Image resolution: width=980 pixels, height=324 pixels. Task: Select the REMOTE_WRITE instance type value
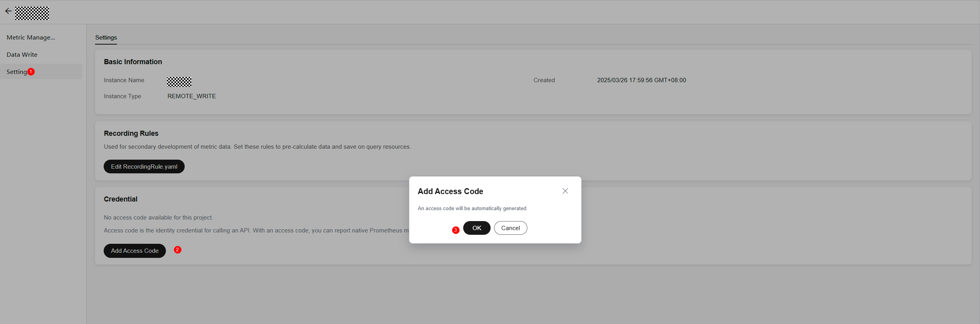tap(192, 96)
